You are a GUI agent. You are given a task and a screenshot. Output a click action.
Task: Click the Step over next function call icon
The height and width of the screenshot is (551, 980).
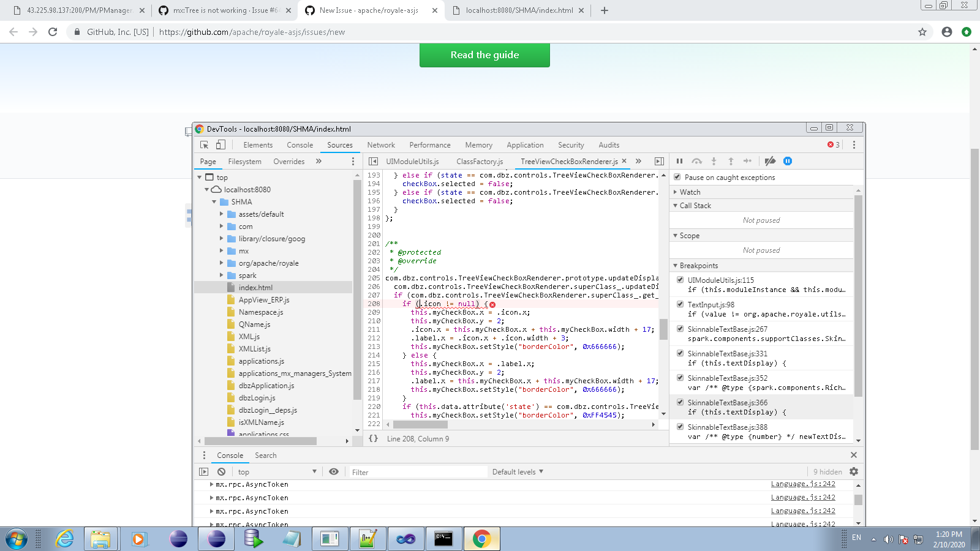coord(696,161)
